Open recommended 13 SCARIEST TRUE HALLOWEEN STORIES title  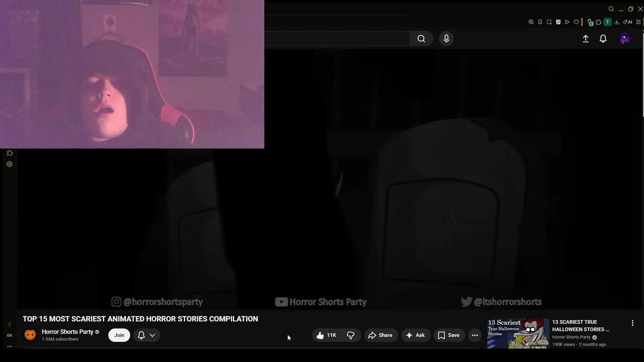click(581, 326)
